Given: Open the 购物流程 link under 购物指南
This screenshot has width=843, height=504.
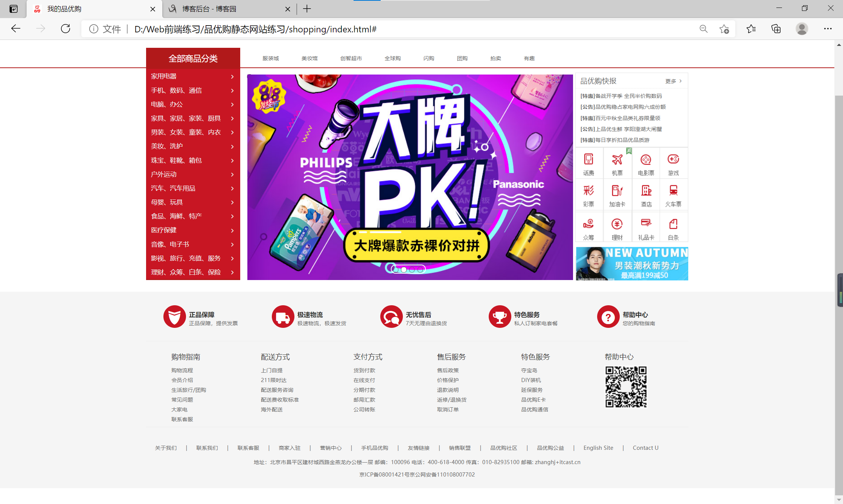Looking at the screenshot, I should coord(182,370).
